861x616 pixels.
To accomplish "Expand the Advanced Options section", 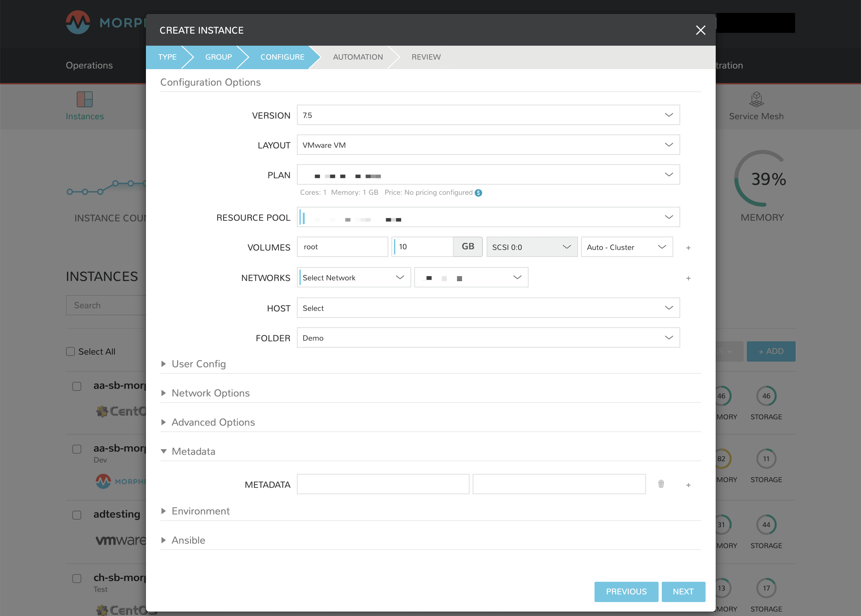I will click(x=213, y=422).
